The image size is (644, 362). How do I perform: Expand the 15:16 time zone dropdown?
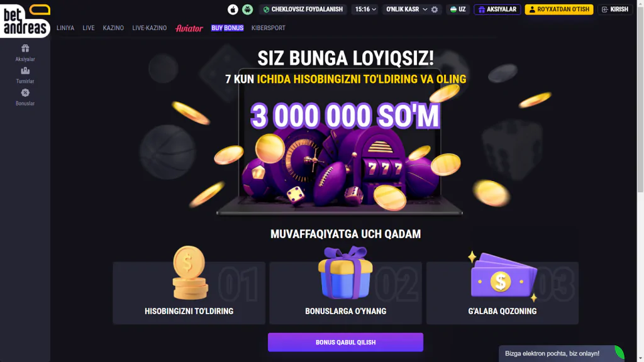point(365,9)
